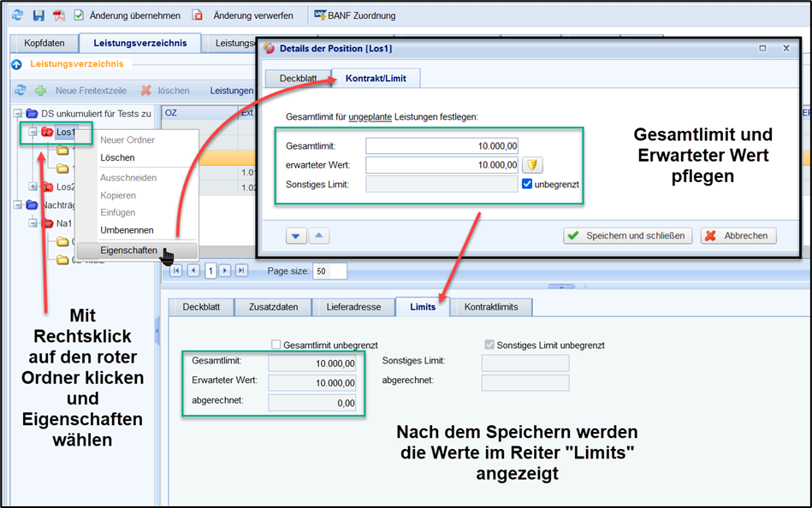Choose Eigenschaften in the context menu
The height and width of the screenshot is (508, 812).
128,251
